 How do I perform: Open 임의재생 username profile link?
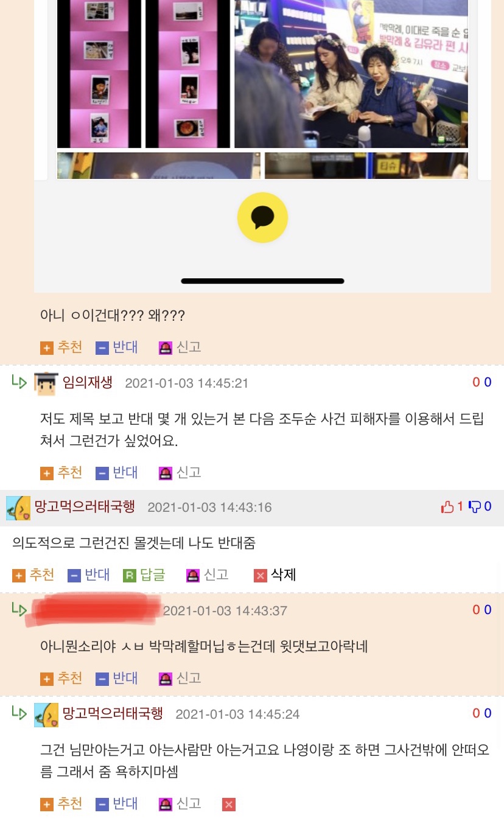pos(88,383)
